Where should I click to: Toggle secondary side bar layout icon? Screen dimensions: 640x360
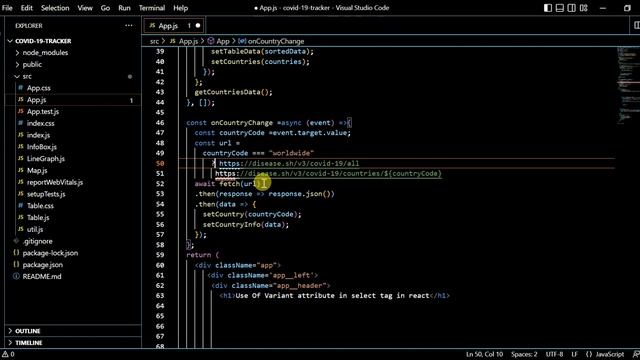571,8
